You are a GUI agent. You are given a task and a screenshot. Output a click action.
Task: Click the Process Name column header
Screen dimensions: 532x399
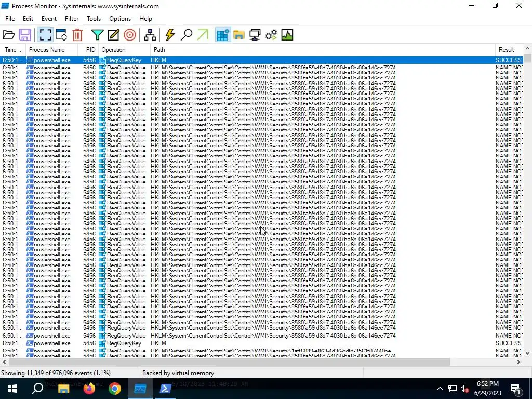click(x=51, y=50)
